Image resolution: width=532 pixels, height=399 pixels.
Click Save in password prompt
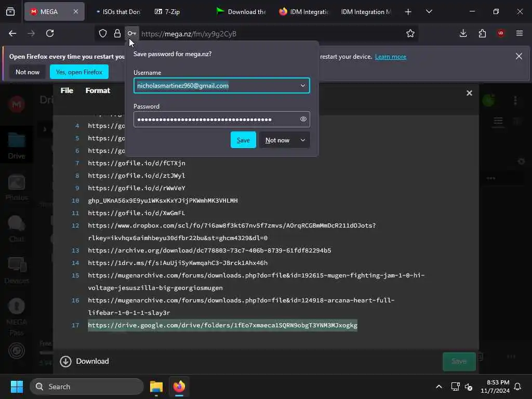tap(243, 140)
